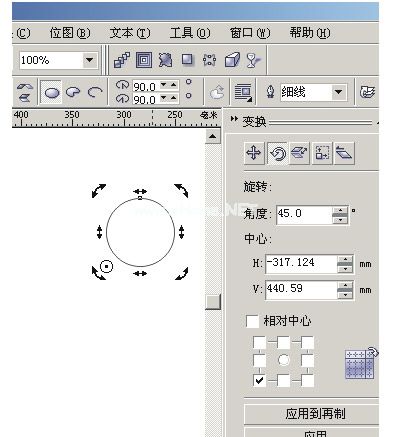The width and height of the screenshot is (400, 437).
Task: Open the 帮助(H) menu
Action: 310,33
